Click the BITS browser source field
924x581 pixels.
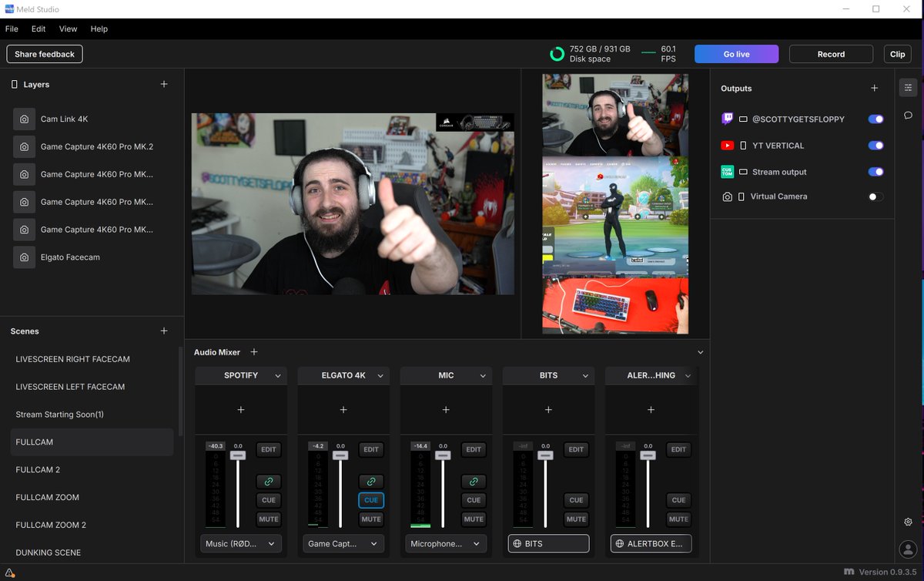548,543
